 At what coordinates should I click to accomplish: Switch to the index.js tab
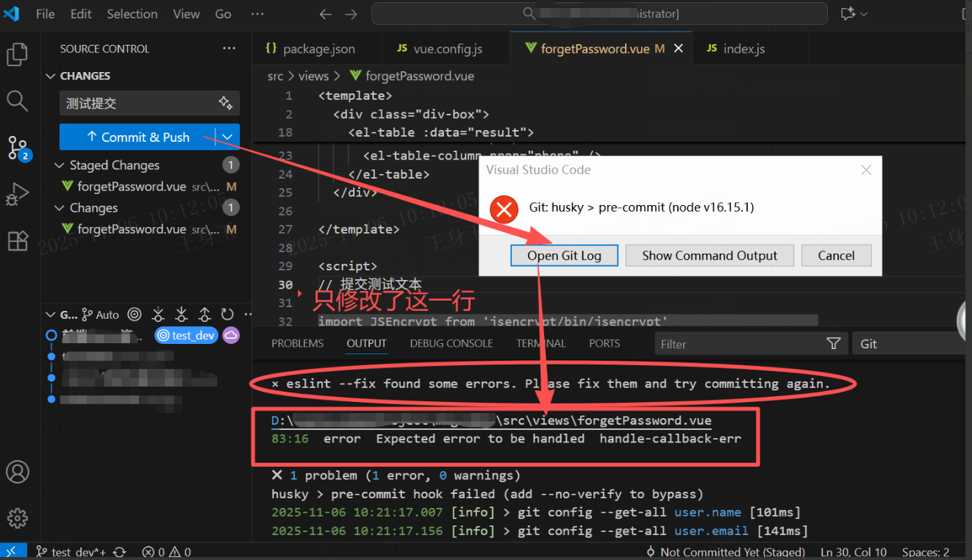[x=743, y=49]
